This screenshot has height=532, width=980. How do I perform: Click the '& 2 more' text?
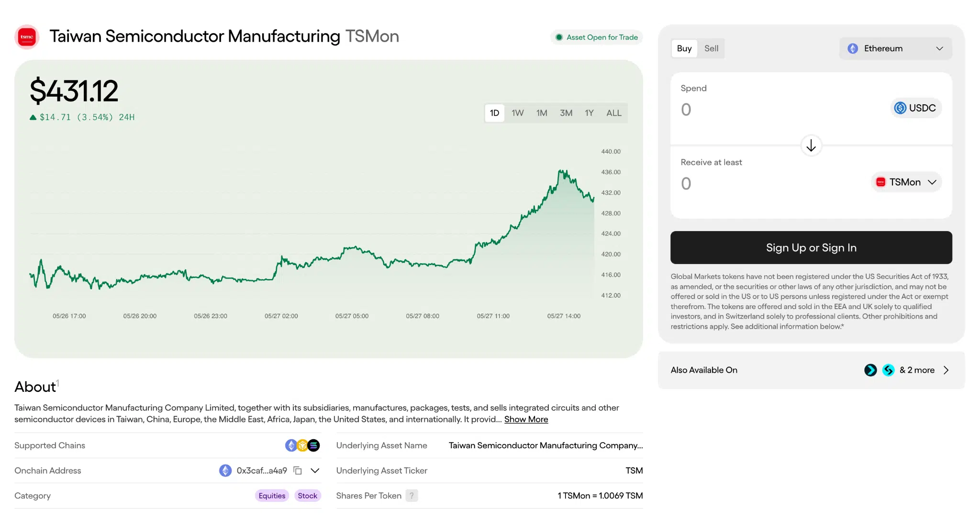[x=917, y=370]
